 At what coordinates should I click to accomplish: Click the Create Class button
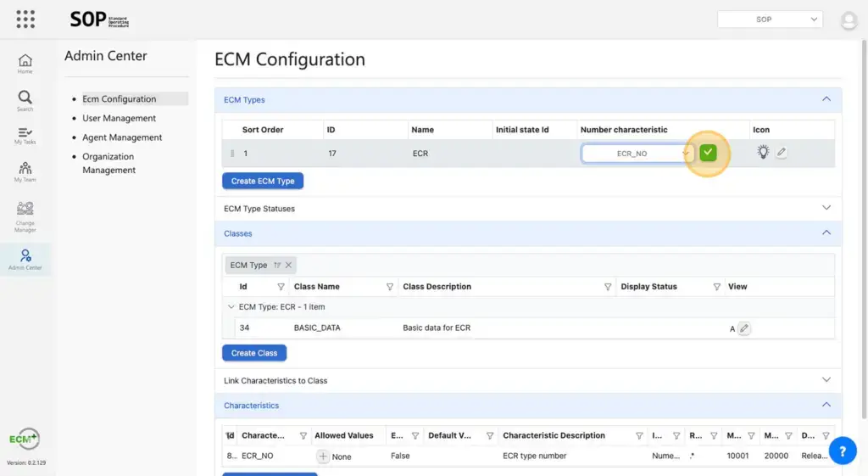(x=254, y=353)
